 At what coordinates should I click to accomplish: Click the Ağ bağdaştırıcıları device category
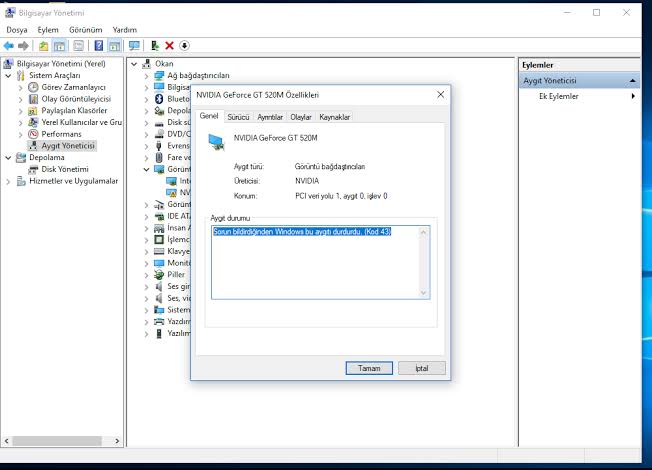(x=198, y=75)
